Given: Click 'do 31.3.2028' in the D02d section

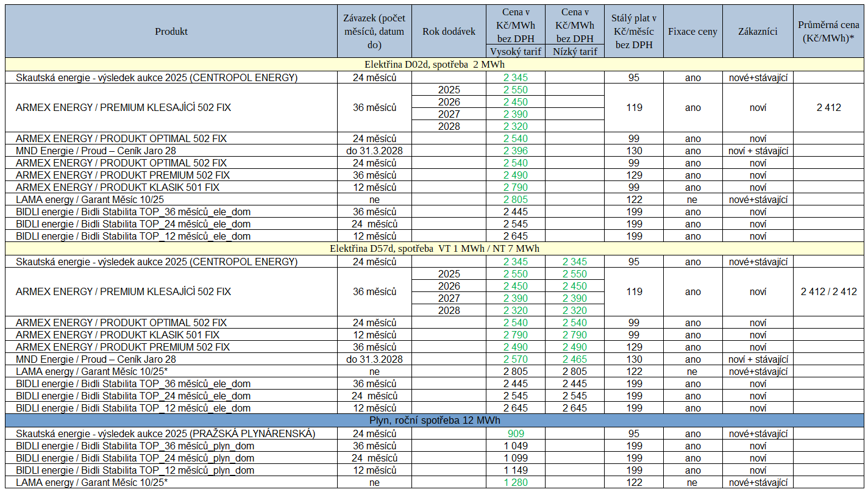Looking at the screenshot, I should pyautogui.click(x=374, y=151).
